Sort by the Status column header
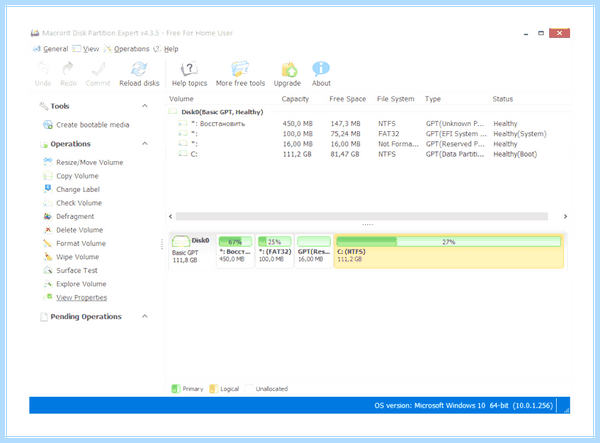 click(x=502, y=99)
